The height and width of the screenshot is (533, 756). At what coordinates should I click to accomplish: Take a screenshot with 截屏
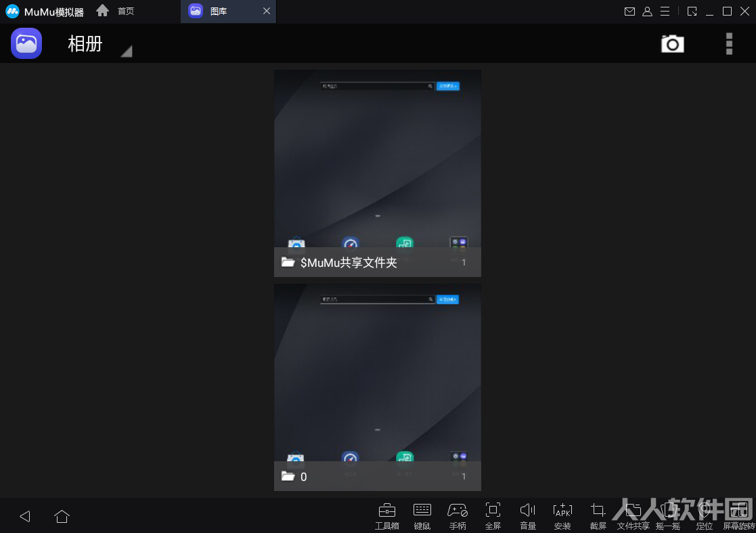pyautogui.click(x=598, y=516)
